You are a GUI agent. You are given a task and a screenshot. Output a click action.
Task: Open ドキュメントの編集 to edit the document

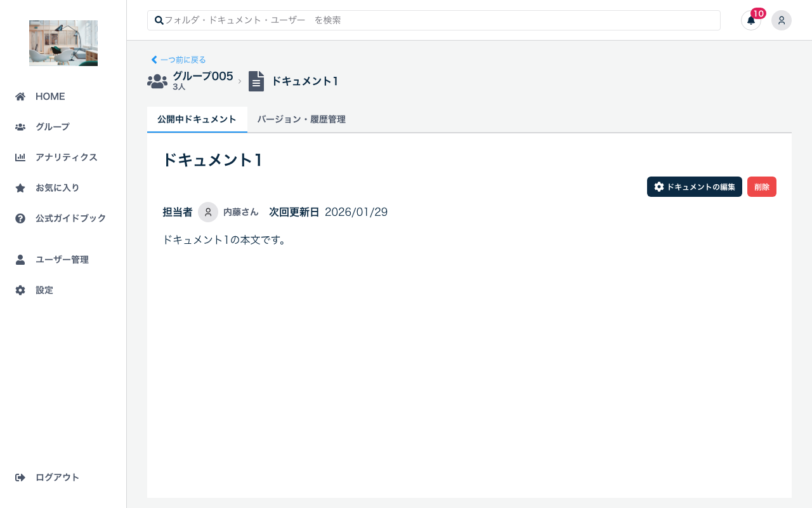pos(695,187)
